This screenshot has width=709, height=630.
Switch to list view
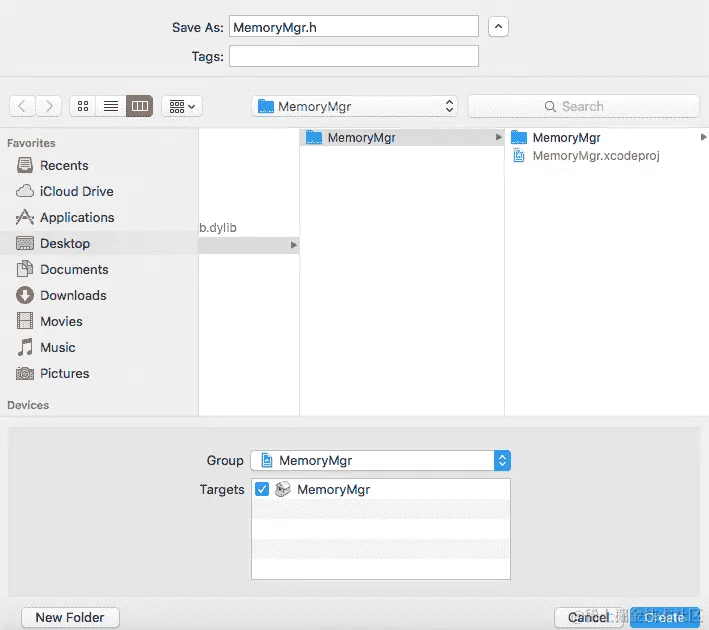111,106
